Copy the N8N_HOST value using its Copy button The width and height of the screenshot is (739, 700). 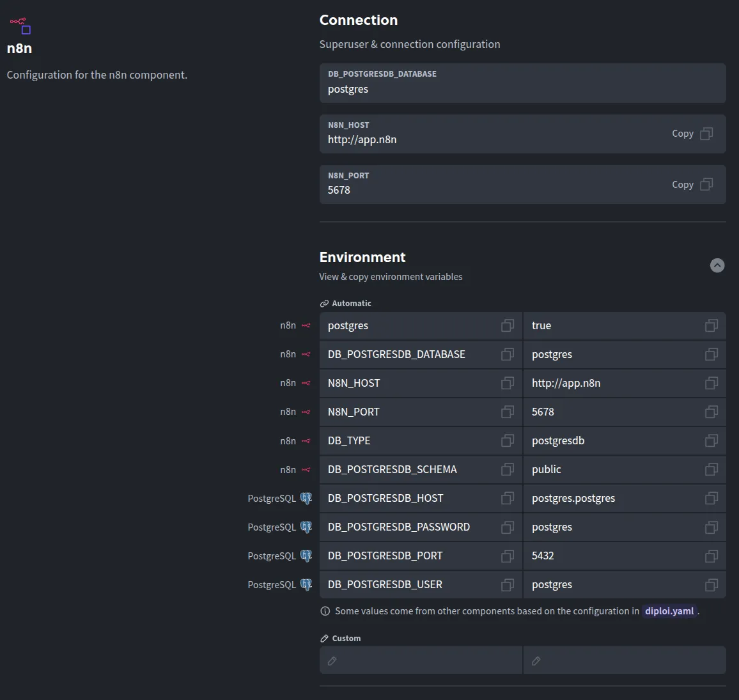pos(692,134)
